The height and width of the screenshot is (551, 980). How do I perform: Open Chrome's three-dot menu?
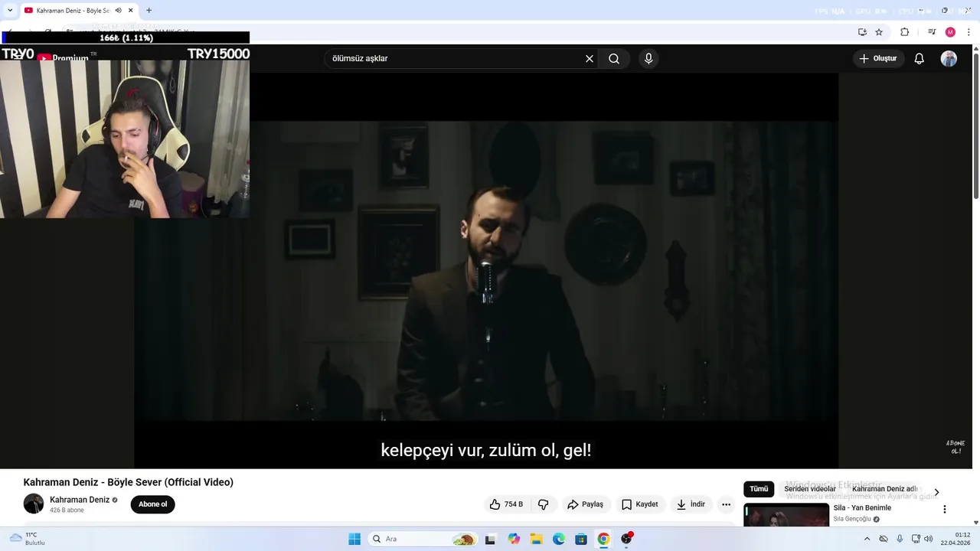pos(969,32)
